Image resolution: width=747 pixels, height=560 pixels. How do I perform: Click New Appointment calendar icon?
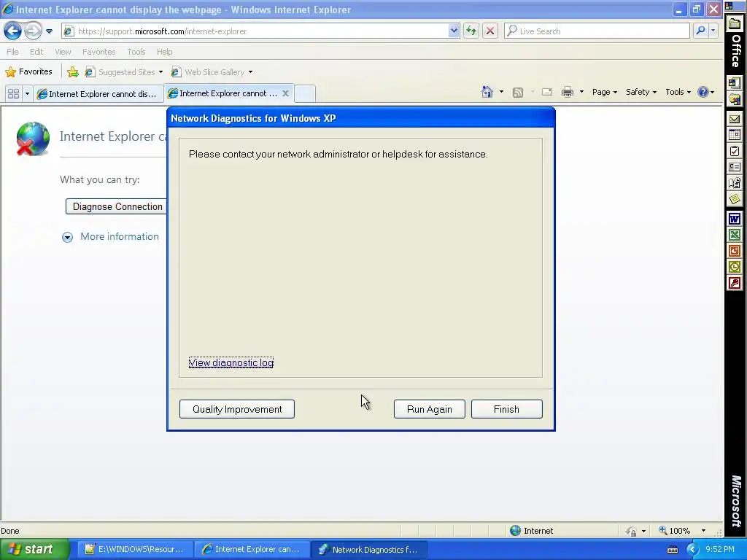[735, 135]
